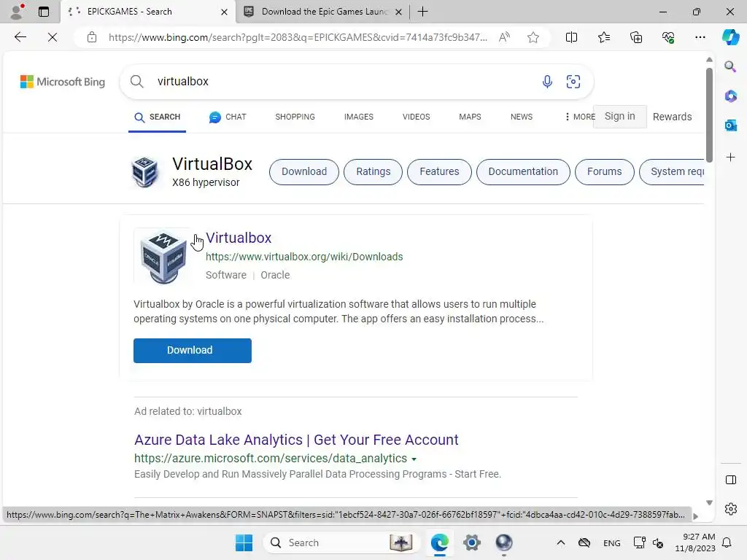Open the sidebar settings gear
This screenshot has height=560, width=747.
pyautogui.click(x=730, y=509)
